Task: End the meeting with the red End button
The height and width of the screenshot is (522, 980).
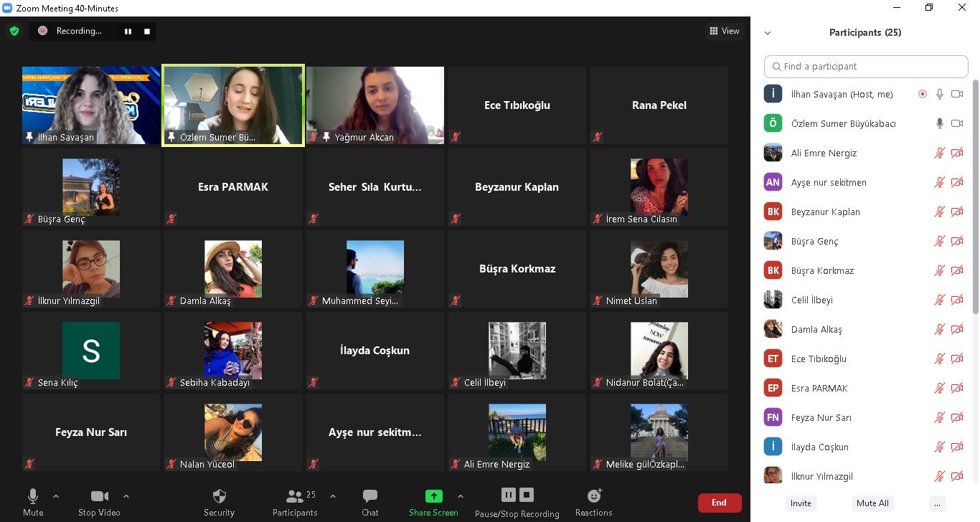Action: pos(719,503)
